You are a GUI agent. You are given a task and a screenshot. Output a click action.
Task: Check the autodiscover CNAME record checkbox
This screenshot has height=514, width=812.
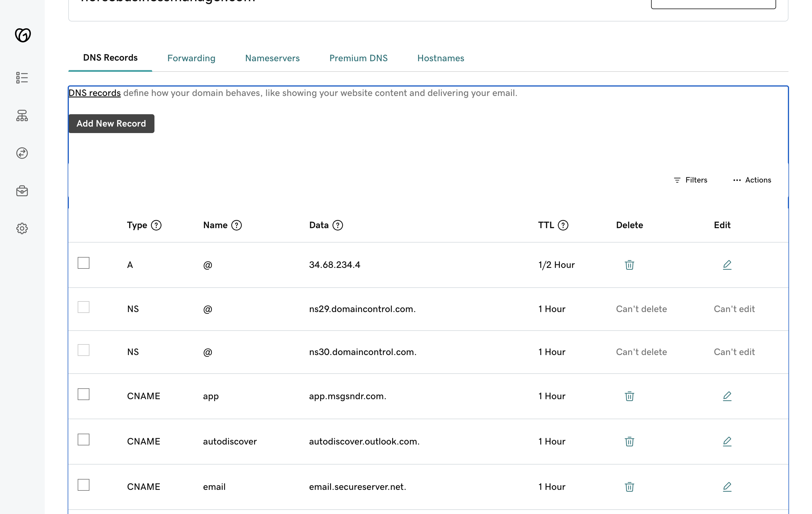click(83, 440)
